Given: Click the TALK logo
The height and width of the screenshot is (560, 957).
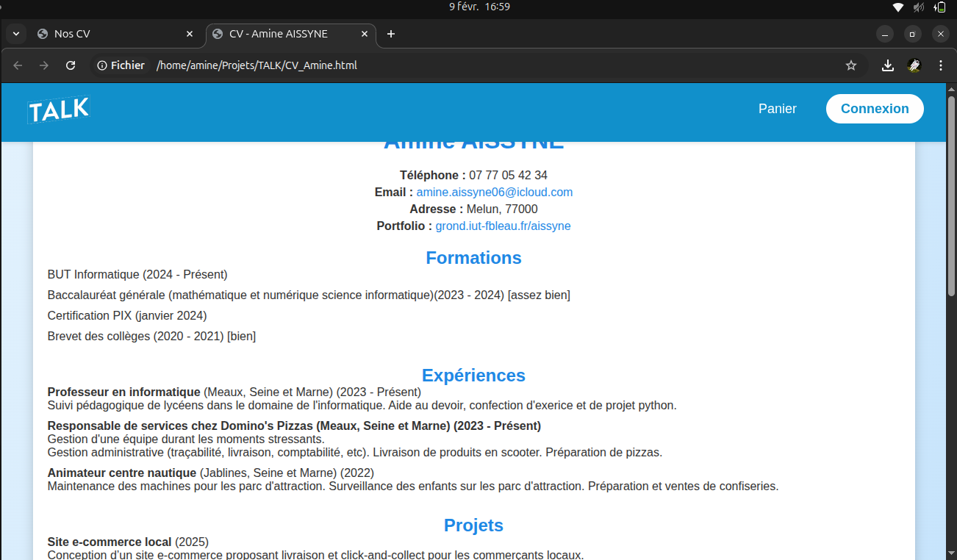Looking at the screenshot, I should (x=58, y=109).
